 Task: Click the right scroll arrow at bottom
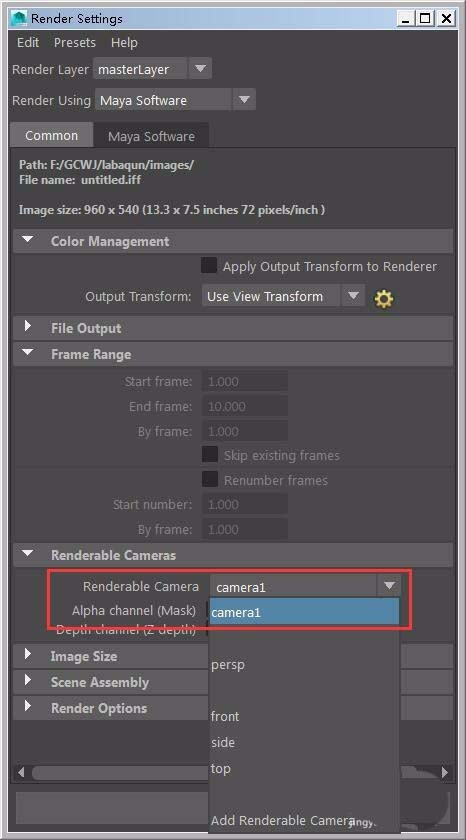[445, 772]
